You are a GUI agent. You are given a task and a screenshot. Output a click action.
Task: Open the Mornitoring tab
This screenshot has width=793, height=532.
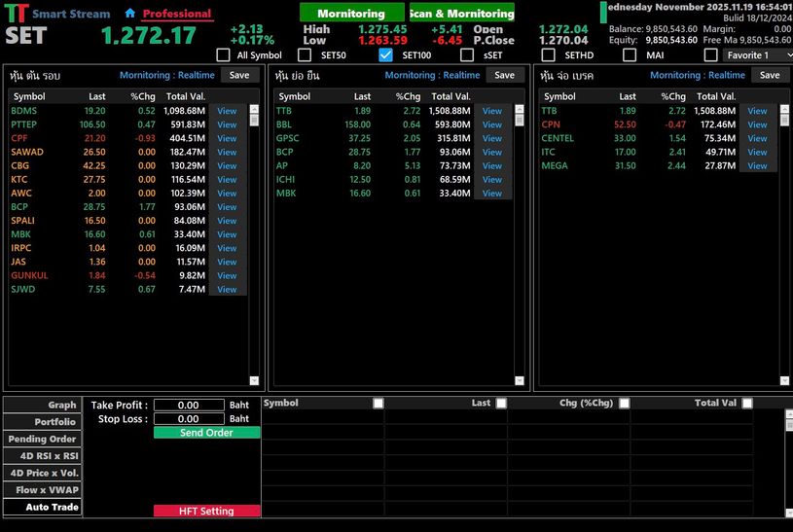coord(351,14)
